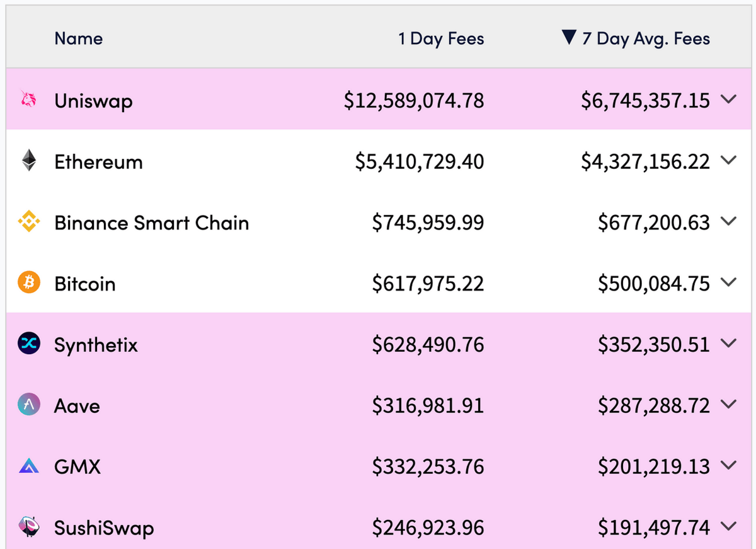Click the Synthetix logo icon
This screenshot has width=756, height=549.
[28, 344]
